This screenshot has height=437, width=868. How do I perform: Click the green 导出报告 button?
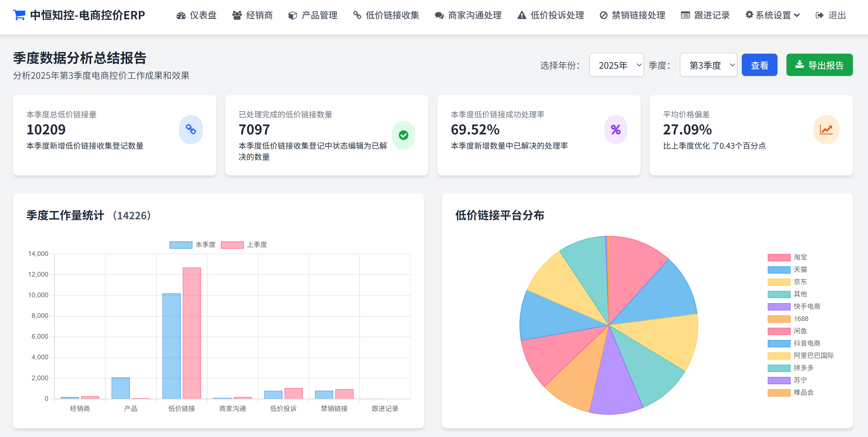819,65
